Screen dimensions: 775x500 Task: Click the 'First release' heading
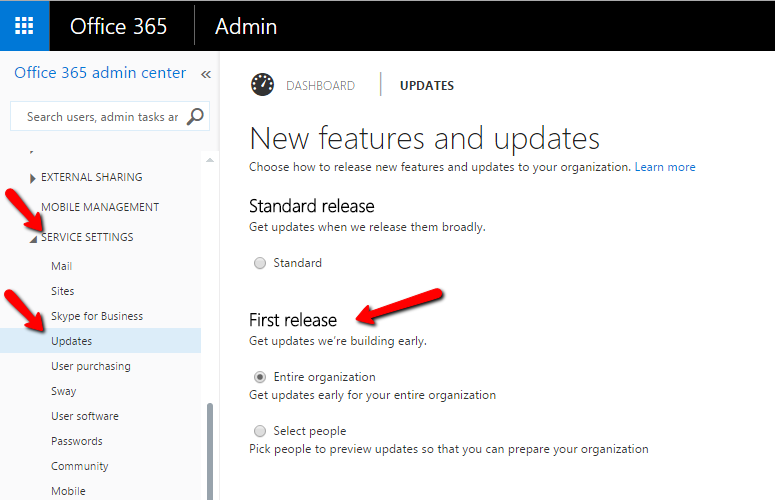[293, 320]
